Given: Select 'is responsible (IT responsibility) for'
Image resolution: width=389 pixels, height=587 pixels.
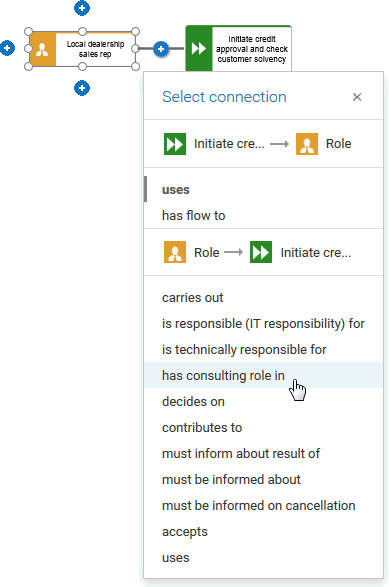Looking at the screenshot, I should point(263,323).
